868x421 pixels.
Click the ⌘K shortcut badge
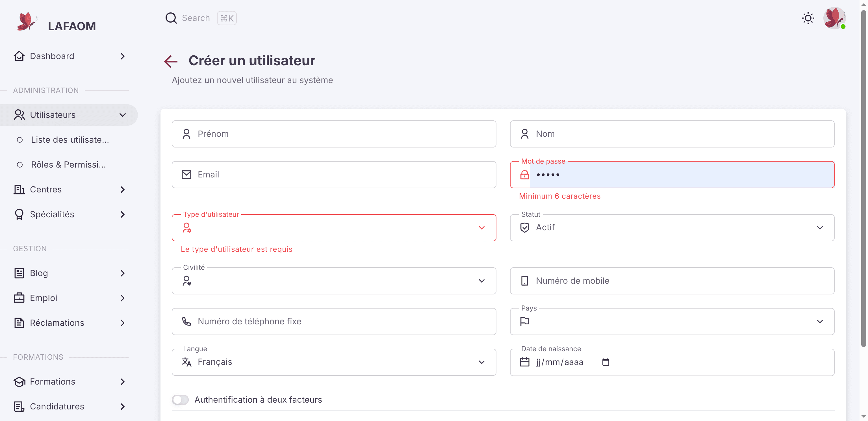(227, 18)
